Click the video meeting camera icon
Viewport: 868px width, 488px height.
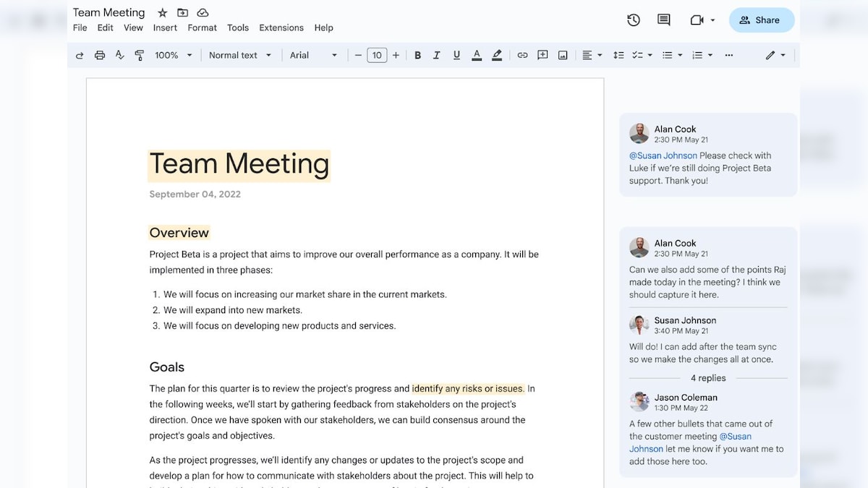click(x=697, y=20)
